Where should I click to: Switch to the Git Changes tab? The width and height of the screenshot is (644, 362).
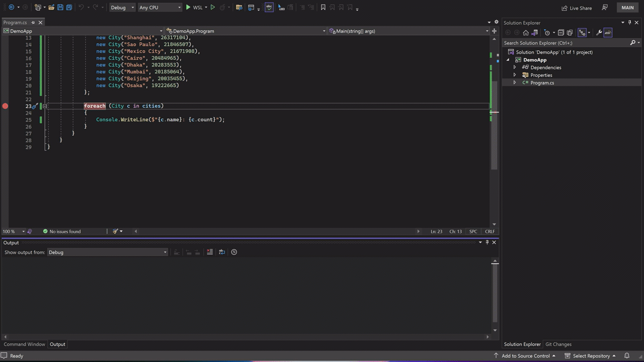pos(558,344)
